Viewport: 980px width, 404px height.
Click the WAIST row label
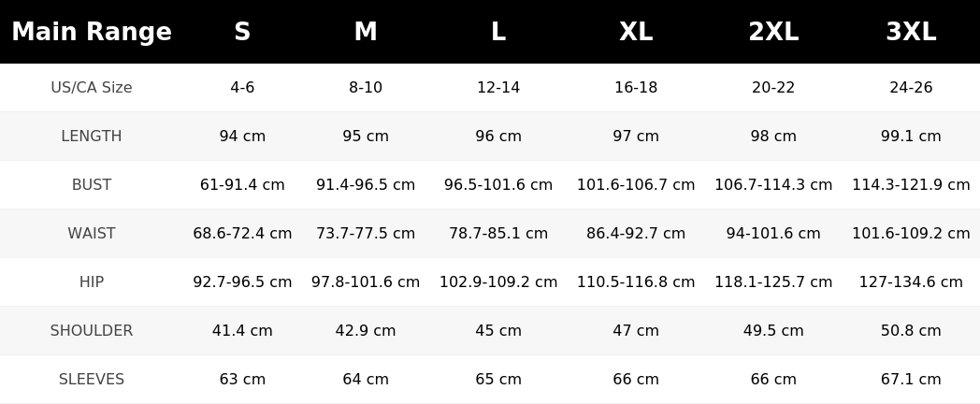tap(92, 233)
